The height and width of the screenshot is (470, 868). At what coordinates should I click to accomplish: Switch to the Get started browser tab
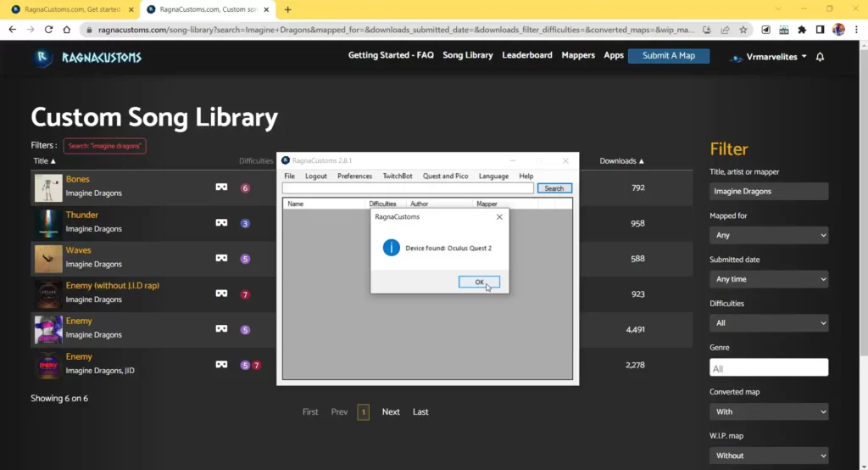pos(73,9)
